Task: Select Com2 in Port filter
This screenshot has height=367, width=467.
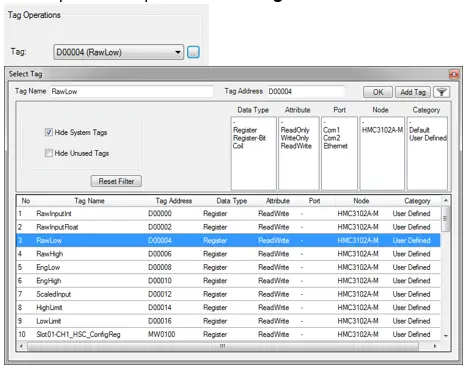Action: (x=332, y=138)
